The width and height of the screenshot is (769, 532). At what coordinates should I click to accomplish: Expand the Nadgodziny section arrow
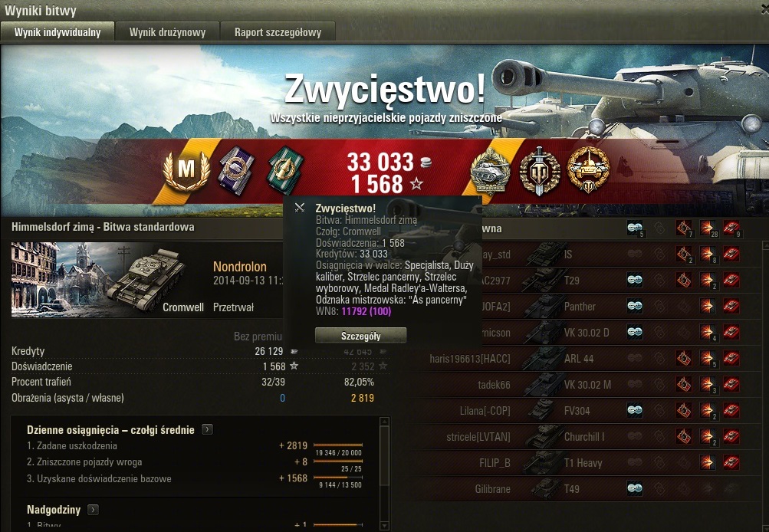pyautogui.click(x=93, y=510)
